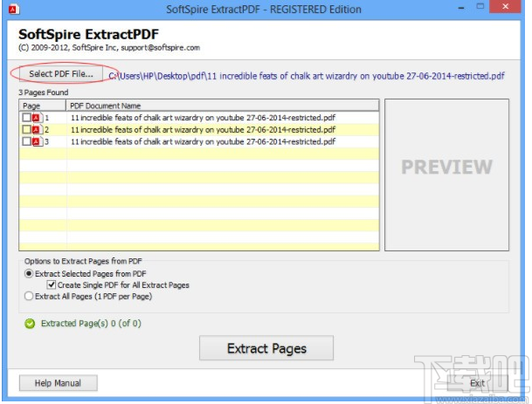
Task: Click the Page column header
Action: click(x=43, y=106)
